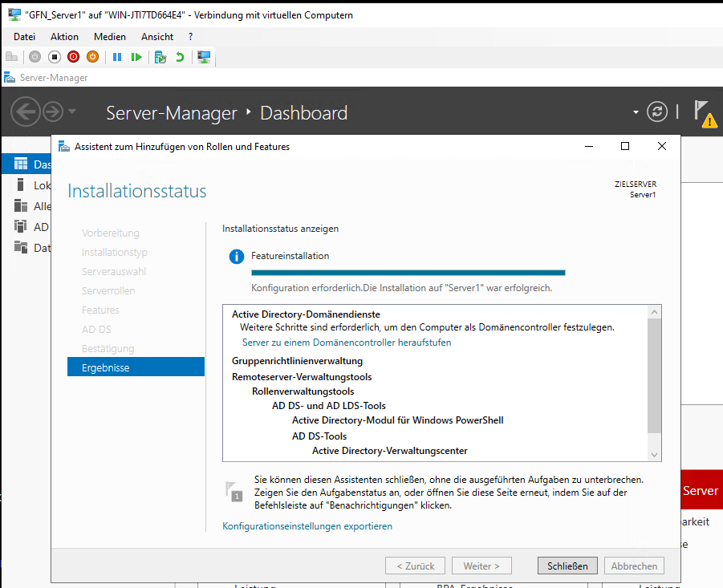This screenshot has width=723, height=588.
Task: Toggle the enhanced session mode icon
Action: (x=204, y=57)
